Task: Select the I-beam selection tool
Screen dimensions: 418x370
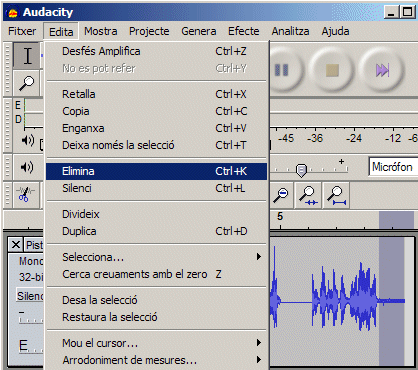Action: pyautogui.click(x=27, y=56)
